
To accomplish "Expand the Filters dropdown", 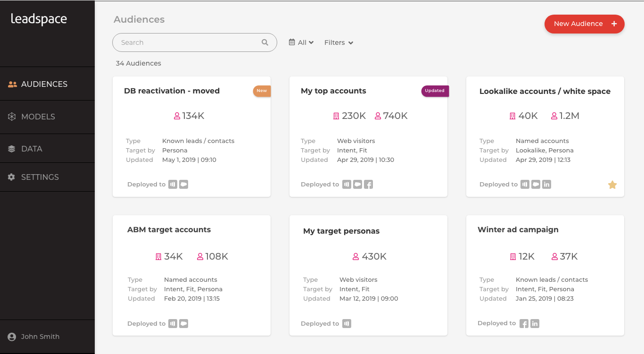I will (339, 42).
